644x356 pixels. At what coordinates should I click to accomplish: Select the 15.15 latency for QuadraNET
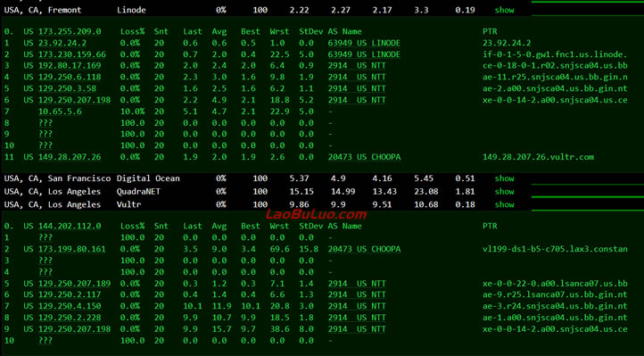[x=301, y=191]
